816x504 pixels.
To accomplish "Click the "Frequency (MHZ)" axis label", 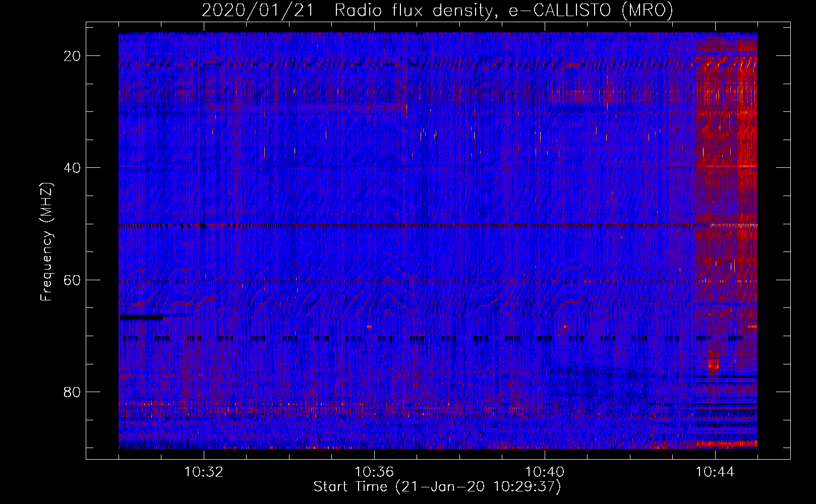I will pyautogui.click(x=46, y=242).
